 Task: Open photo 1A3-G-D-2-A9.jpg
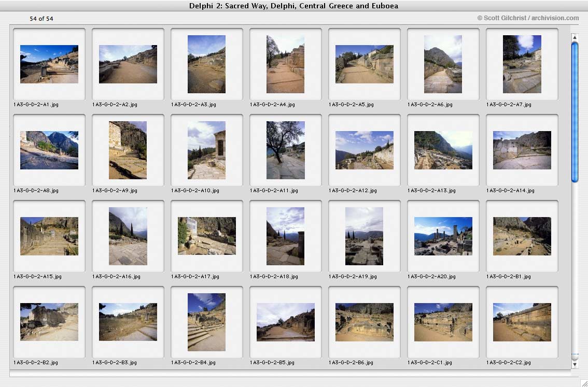(x=128, y=150)
